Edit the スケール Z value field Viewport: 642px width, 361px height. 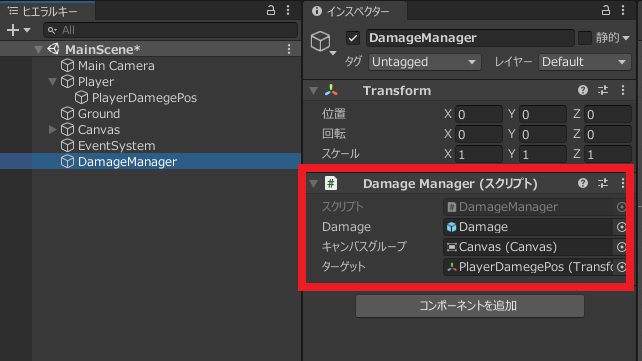608,154
